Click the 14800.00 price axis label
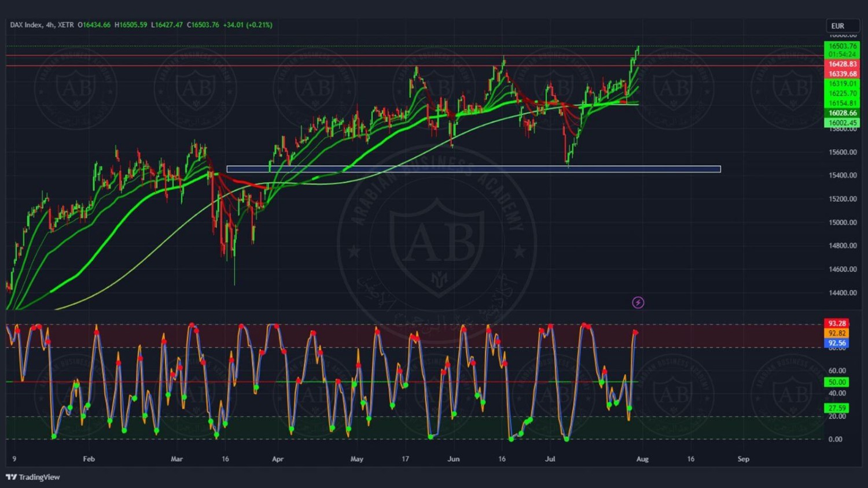Screen dimensions: 868x488 tap(843, 246)
